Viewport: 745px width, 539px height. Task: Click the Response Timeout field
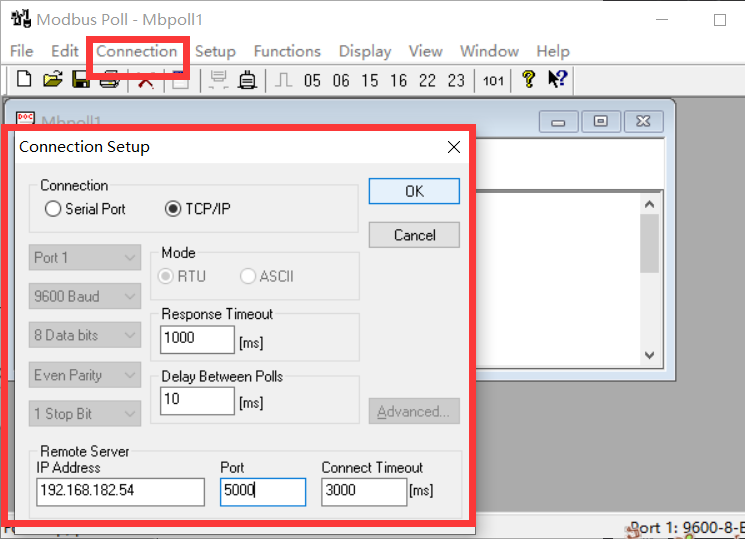[x=197, y=339]
